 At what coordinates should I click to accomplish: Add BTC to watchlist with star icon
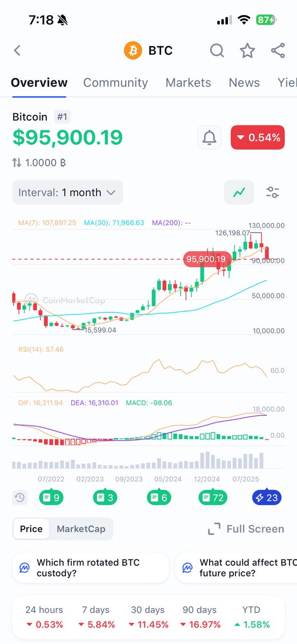pyautogui.click(x=247, y=51)
